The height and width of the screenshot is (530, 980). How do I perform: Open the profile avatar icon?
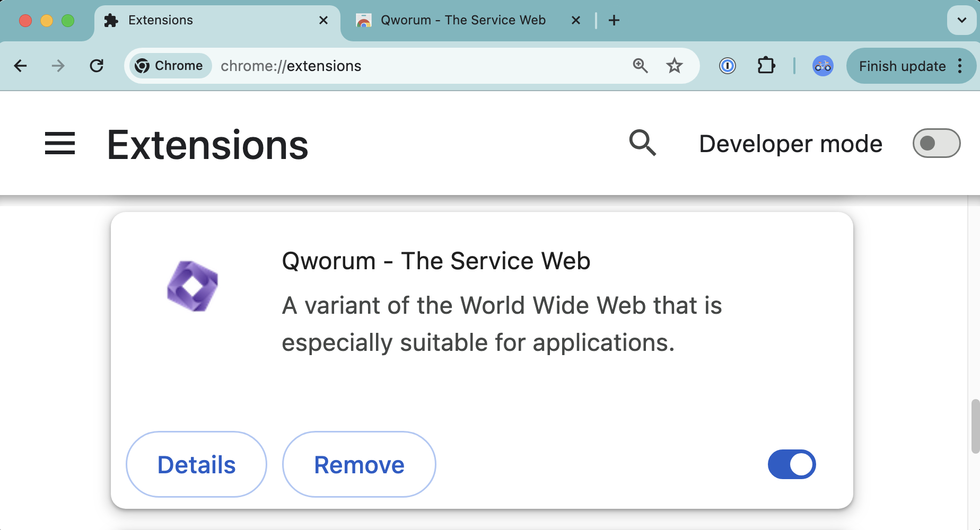tap(822, 66)
